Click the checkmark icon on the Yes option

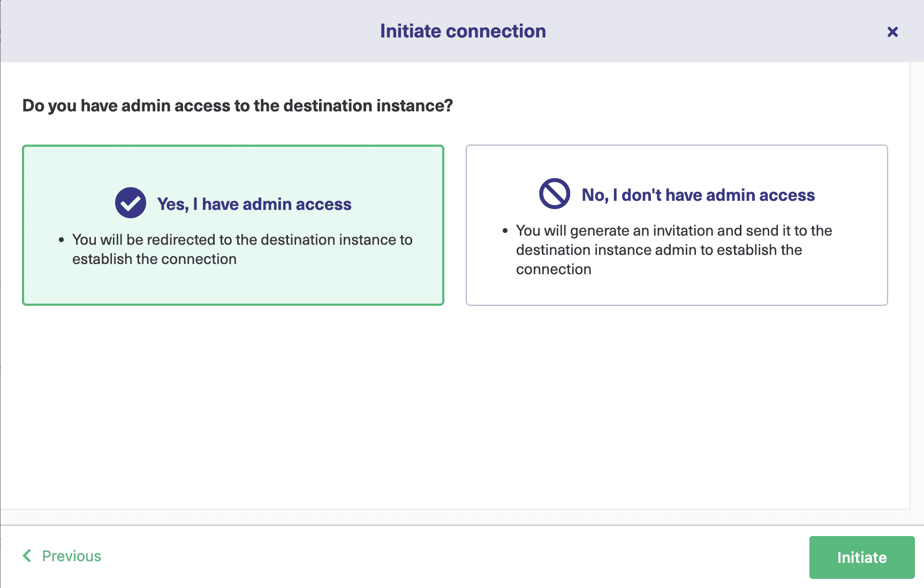pyautogui.click(x=130, y=202)
